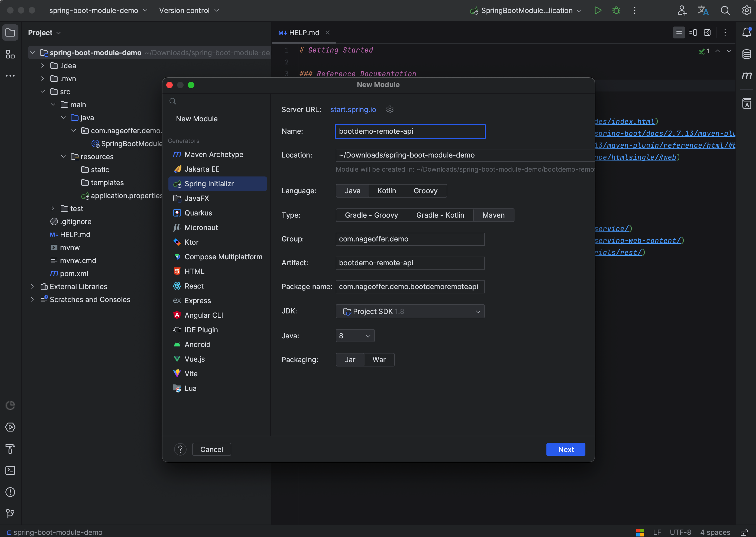Image resolution: width=756 pixels, height=537 pixels.
Task: Focus the Package name input field
Action: coord(410,287)
